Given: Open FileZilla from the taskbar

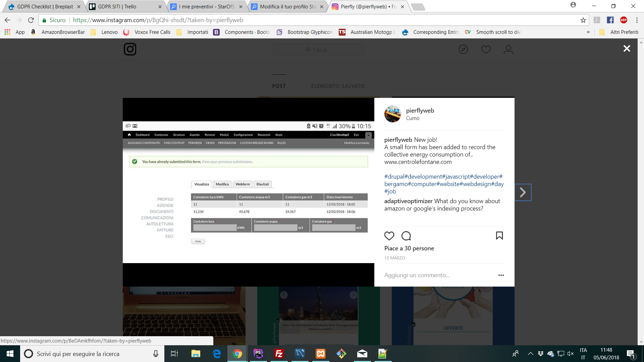Looking at the screenshot, I should [x=279, y=354].
